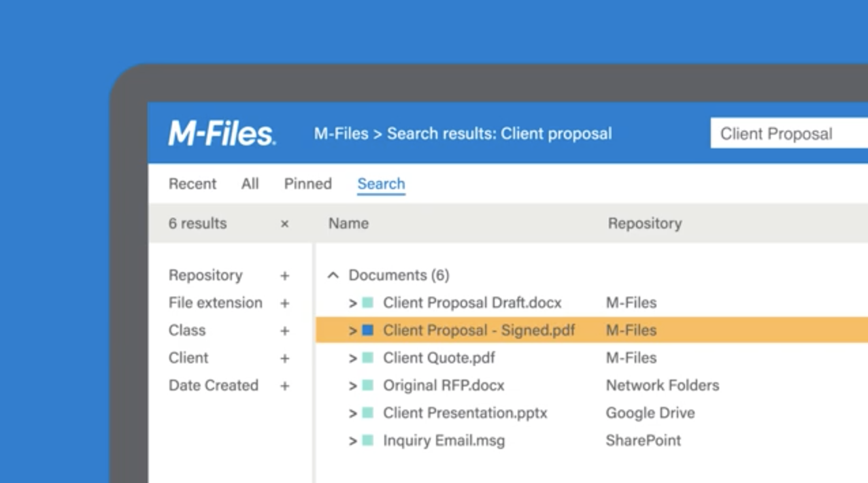Viewport: 868px width, 483px height.
Task: Click file icon for Original RFP.docx
Action: (368, 385)
